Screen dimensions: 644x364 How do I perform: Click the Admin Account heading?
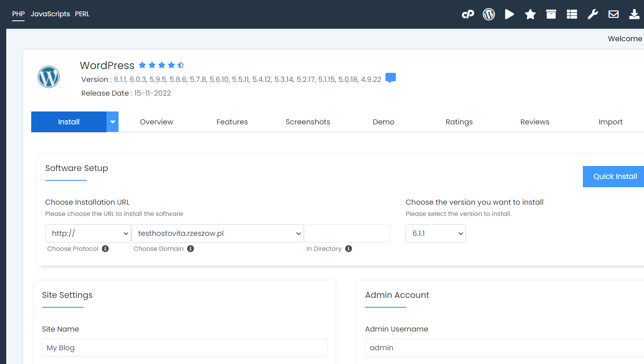pos(397,295)
